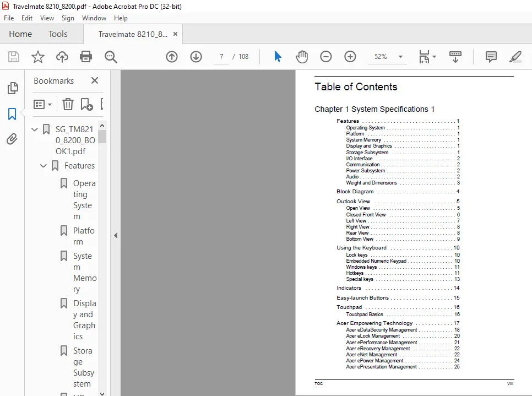532x396 pixels.
Task: Add a new bookmark icon
Action: tap(86, 104)
